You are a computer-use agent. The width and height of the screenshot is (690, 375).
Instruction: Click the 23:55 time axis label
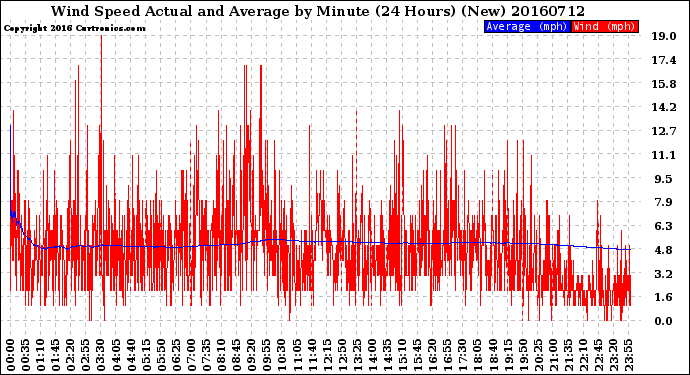628,355
